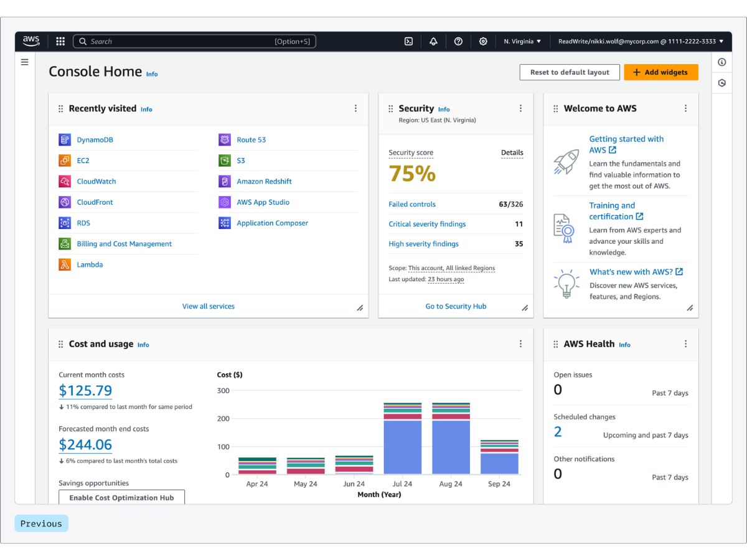747x560 pixels.
Task: Click the Route 53 service icon
Action: pos(225,140)
